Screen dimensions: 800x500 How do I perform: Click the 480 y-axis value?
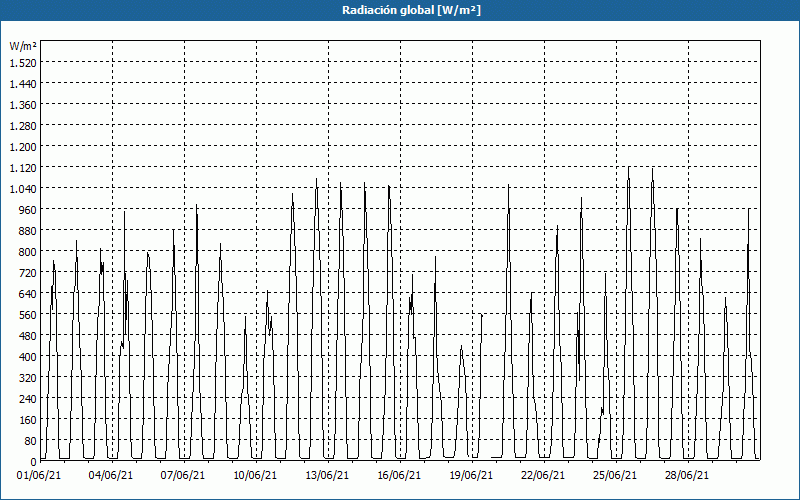tap(28, 336)
